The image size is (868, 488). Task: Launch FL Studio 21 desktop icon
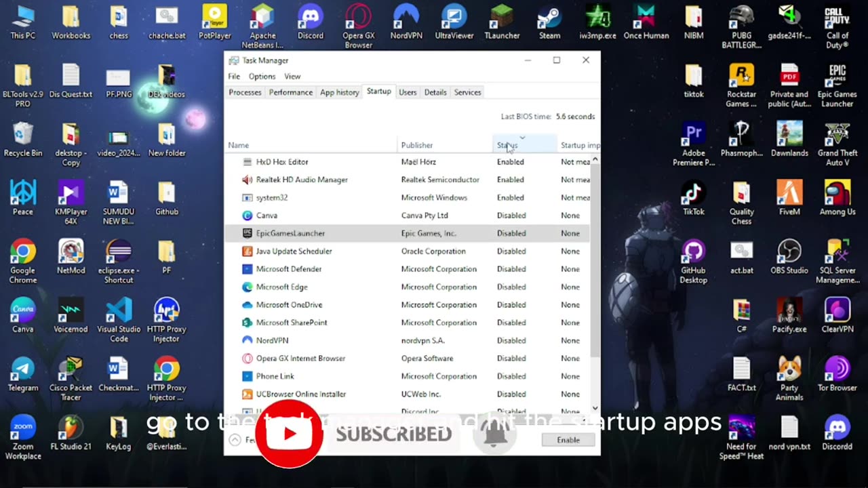pos(71,433)
